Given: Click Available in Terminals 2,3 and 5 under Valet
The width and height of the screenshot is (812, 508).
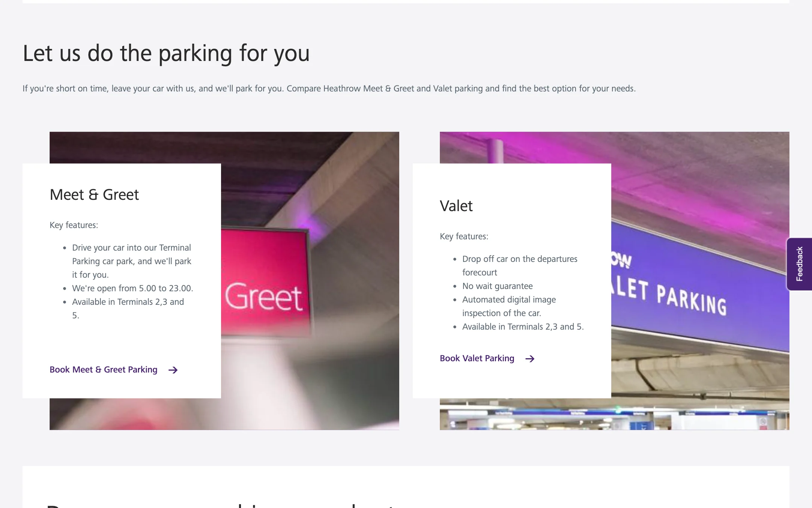Looking at the screenshot, I should 523,327.
